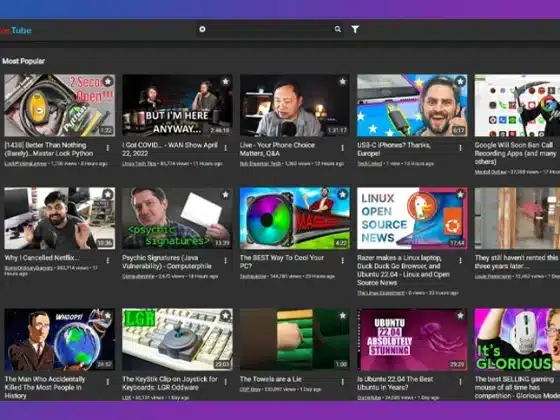Image resolution: width=560 pixels, height=420 pixels.
Task: Open options menu for Razer makes a Linux laptop
Action: [460, 261]
